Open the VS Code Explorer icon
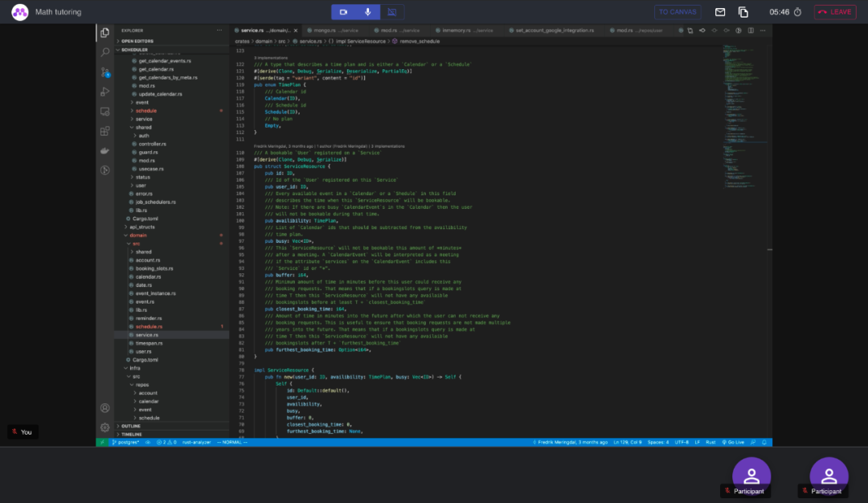This screenshot has height=503, width=868. [x=104, y=33]
